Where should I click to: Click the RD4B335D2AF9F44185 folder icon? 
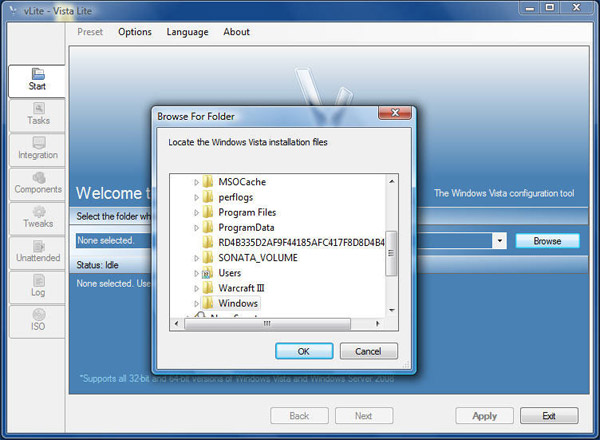pos(207,242)
